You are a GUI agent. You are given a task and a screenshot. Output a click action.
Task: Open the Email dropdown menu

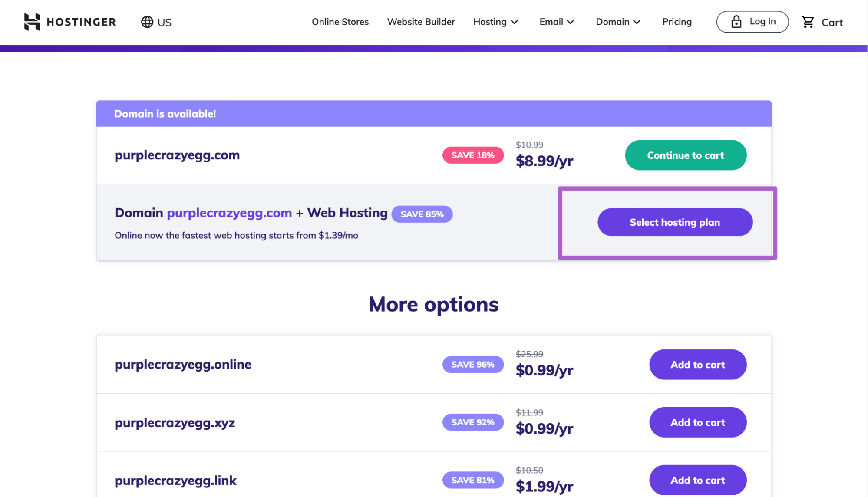556,22
